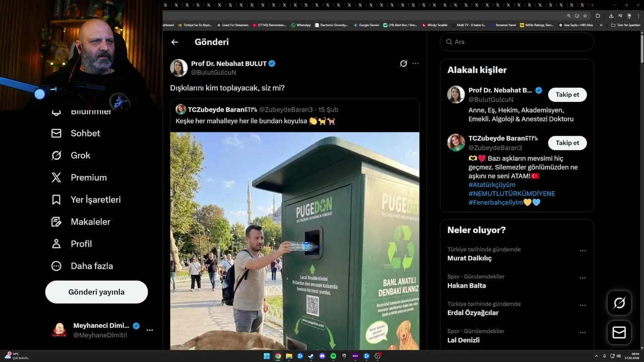
Task: Open @BulutGulcuN handle on the post
Action: (213, 72)
